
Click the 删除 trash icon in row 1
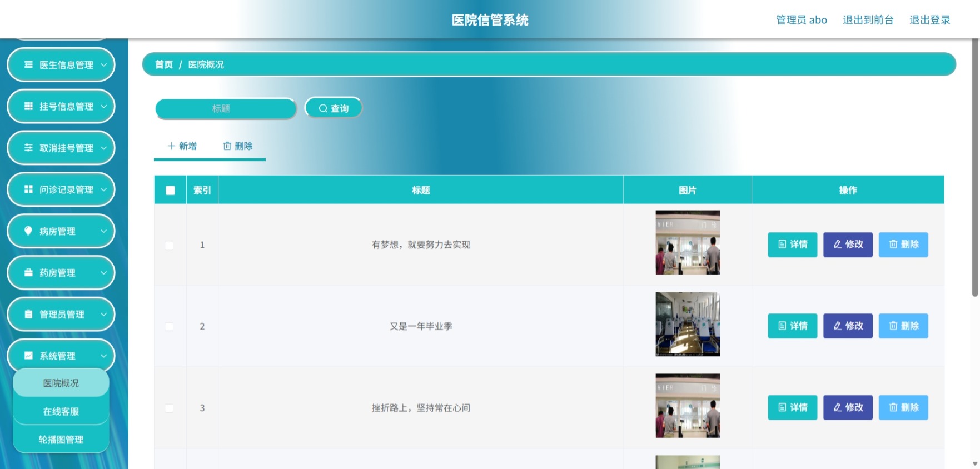pyautogui.click(x=893, y=245)
